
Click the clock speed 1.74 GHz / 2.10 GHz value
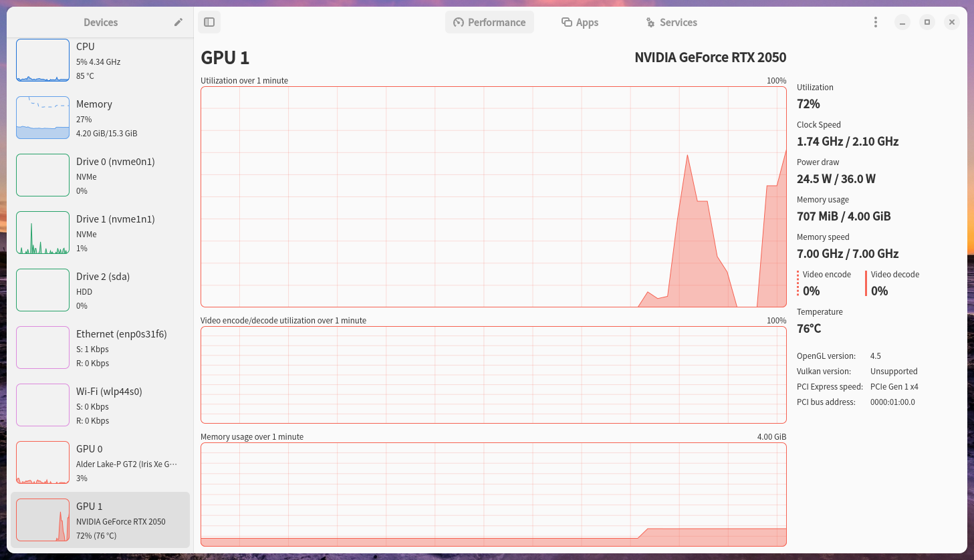848,141
